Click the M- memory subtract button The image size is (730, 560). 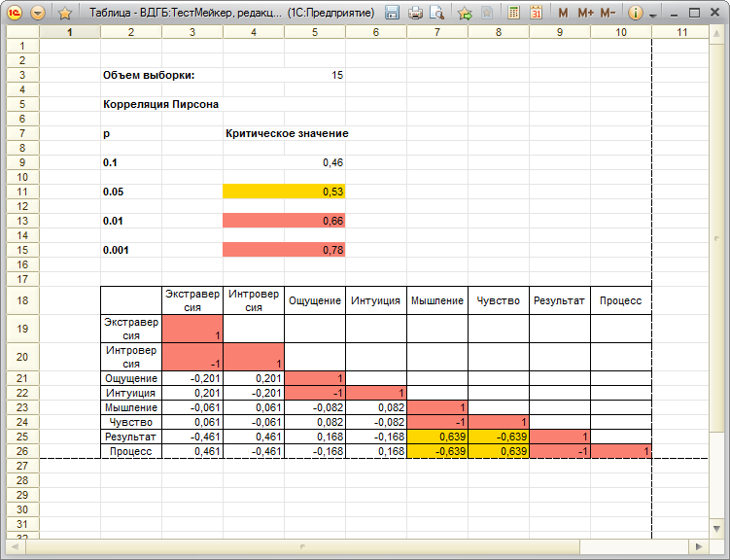(608, 13)
